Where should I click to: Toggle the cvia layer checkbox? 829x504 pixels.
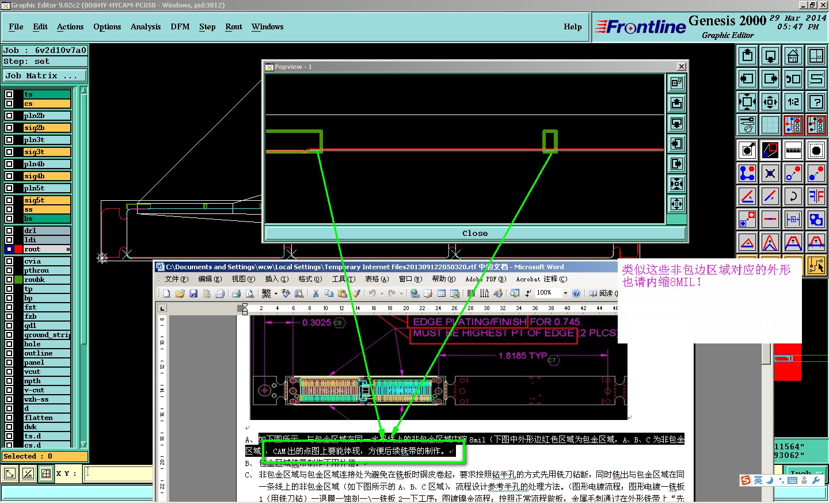click(9, 261)
